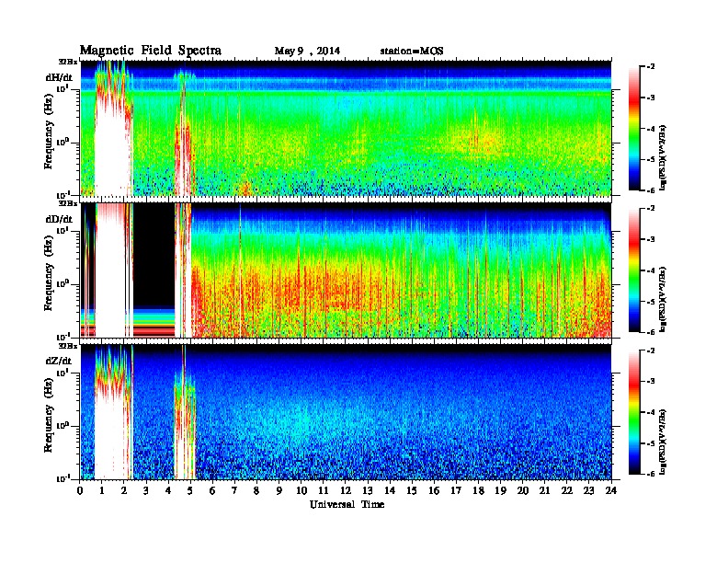Click the -2 value on dH/dt color scale
Image resolution: width=728 pixels, height=563 pixels.
(x=651, y=67)
